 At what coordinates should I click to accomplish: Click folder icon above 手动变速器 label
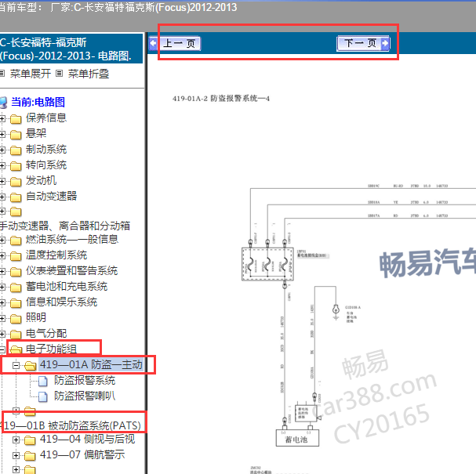[16, 212]
